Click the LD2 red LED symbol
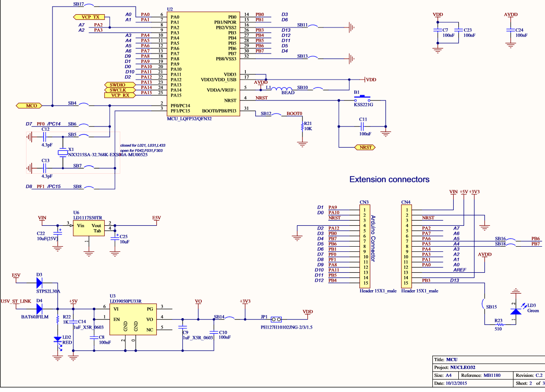The height and width of the screenshot is (392, 545). (58, 340)
